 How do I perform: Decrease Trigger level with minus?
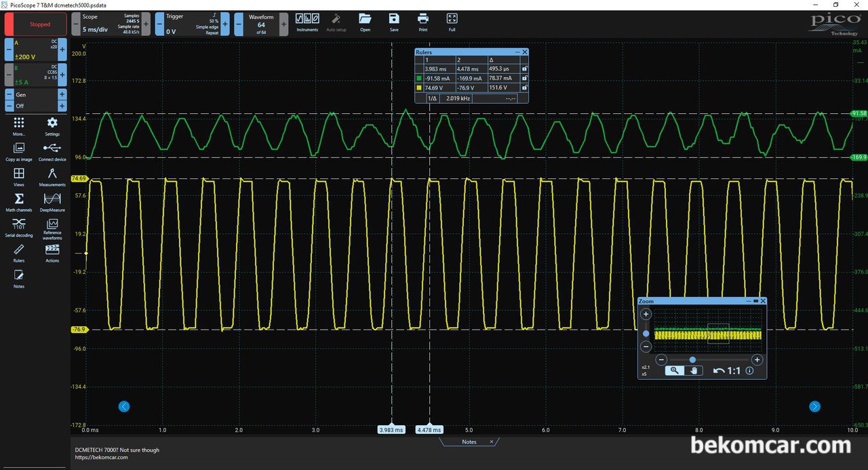point(159,24)
